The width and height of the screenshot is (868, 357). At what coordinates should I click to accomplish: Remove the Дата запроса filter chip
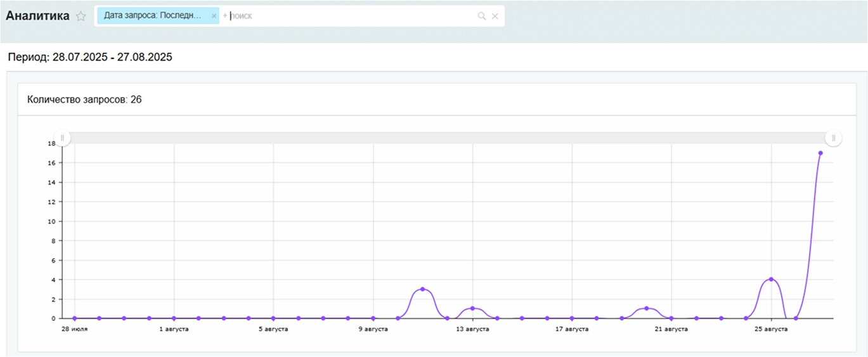pyautogui.click(x=214, y=16)
